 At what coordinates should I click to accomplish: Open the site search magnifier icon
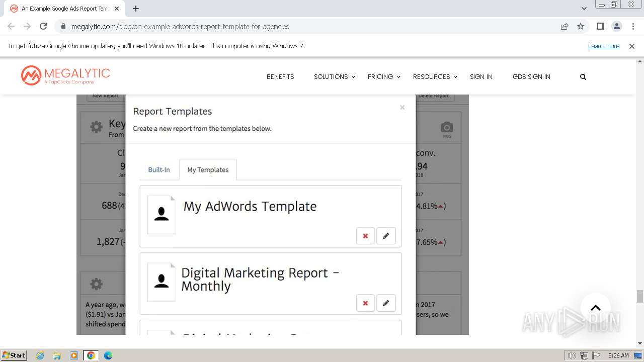(583, 77)
